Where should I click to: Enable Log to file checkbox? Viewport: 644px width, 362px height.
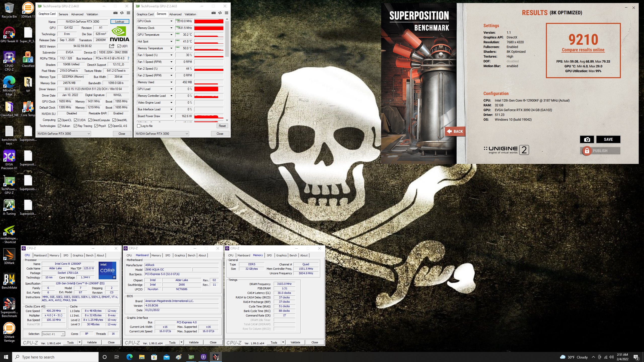coord(139,126)
